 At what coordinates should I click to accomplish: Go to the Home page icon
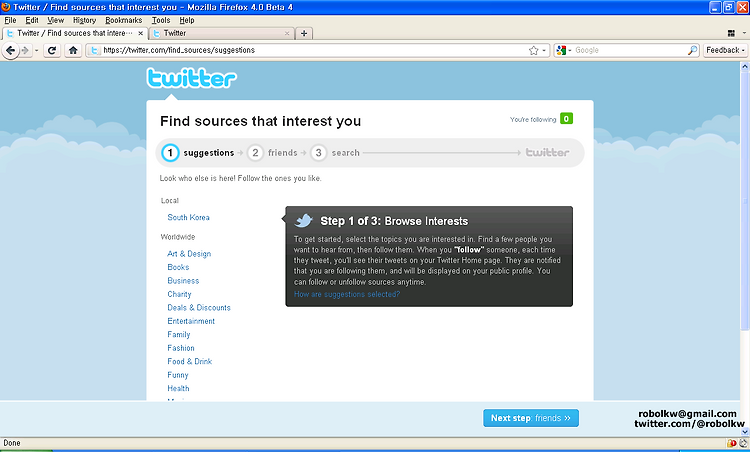[73, 50]
